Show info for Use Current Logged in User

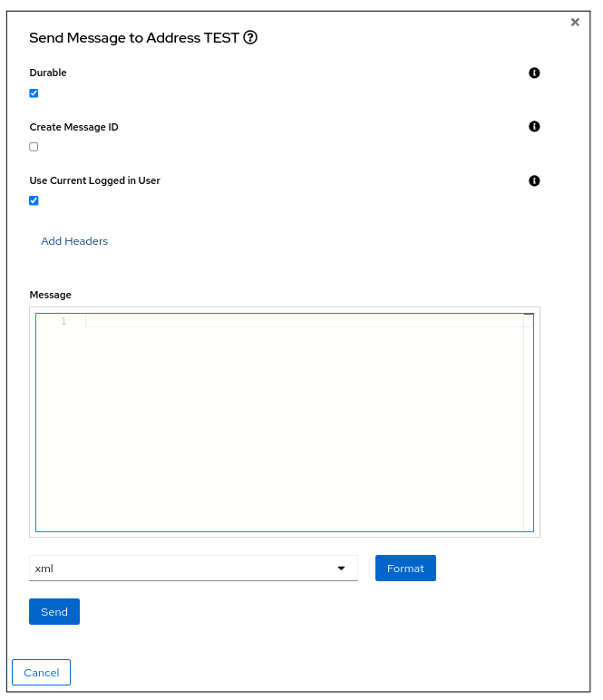pyautogui.click(x=534, y=180)
